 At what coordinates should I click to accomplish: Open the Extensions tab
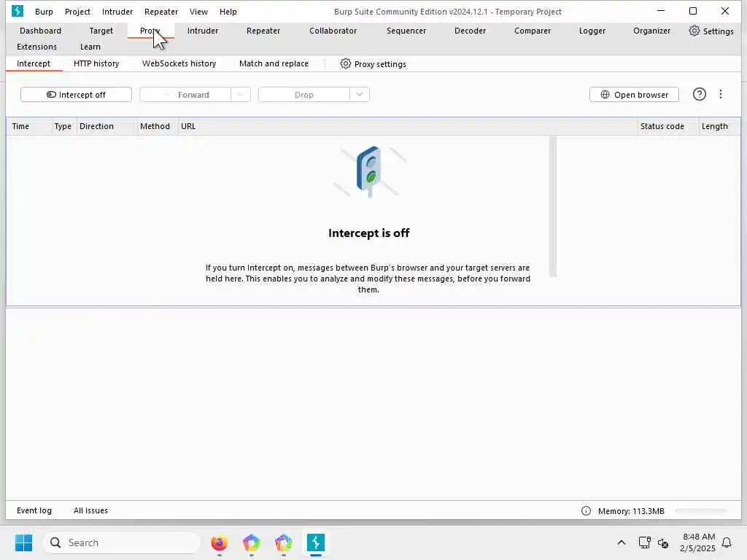coord(36,47)
